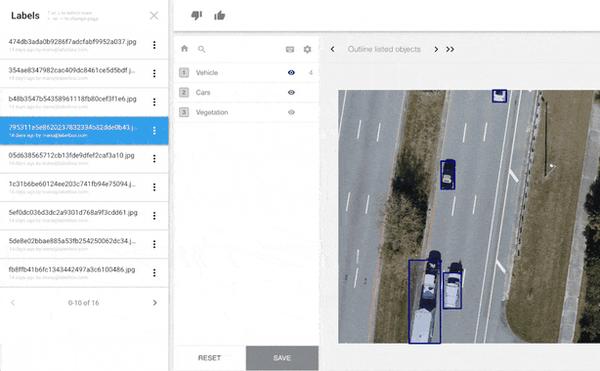
Task: Open options menu for 474db3ada0b9286f7 file
Action: click(154, 45)
